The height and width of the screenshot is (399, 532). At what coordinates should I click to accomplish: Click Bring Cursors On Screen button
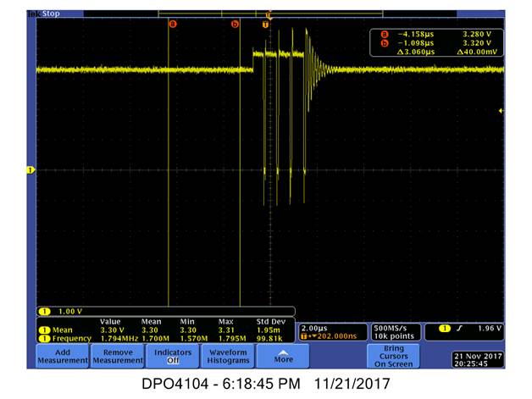tap(394, 357)
